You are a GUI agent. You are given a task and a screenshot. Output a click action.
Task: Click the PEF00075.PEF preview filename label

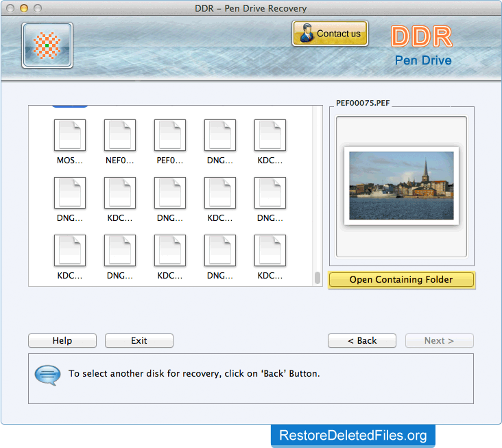point(363,103)
